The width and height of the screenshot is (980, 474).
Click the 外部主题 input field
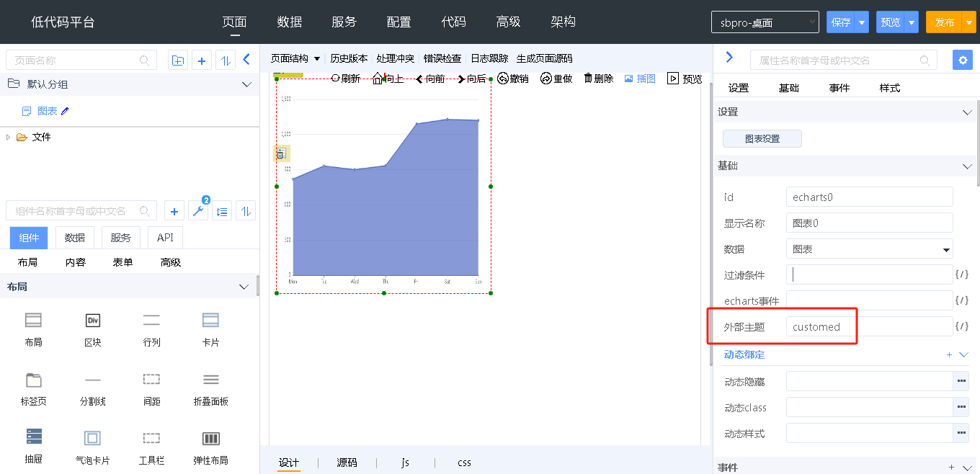pyautogui.click(x=868, y=327)
